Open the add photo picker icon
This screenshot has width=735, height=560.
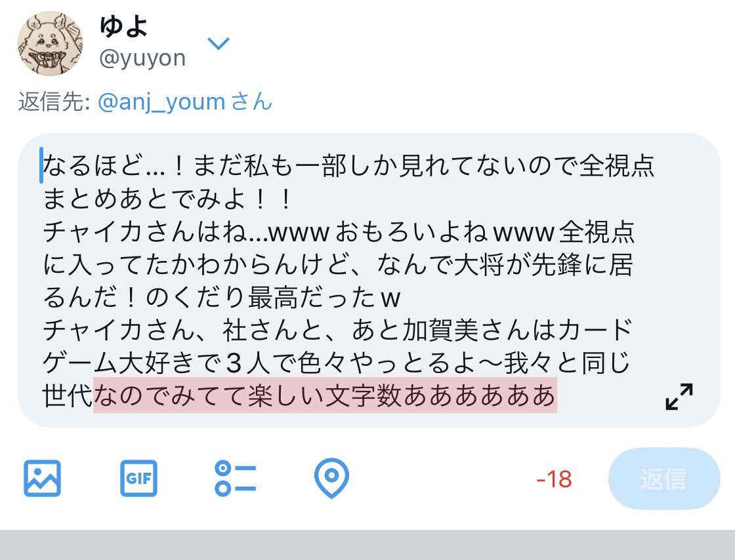coord(42,478)
